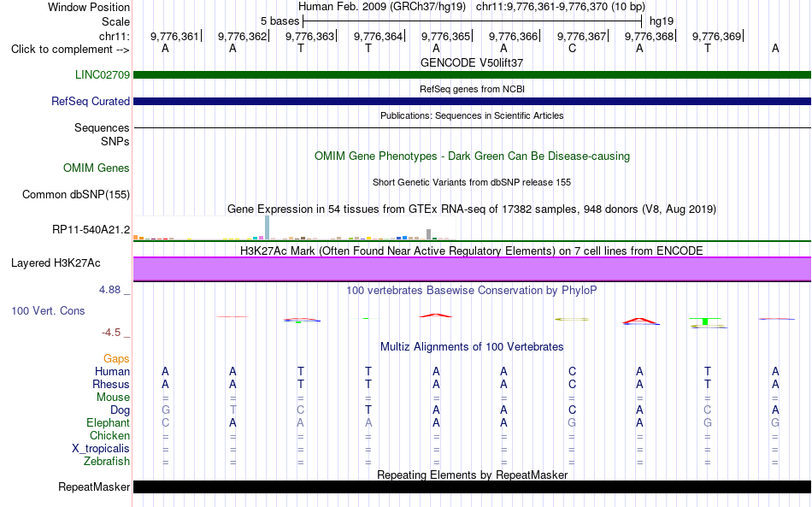Click the dark blue RefSeq Curated bar
812x507 pixels.
click(473, 102)
